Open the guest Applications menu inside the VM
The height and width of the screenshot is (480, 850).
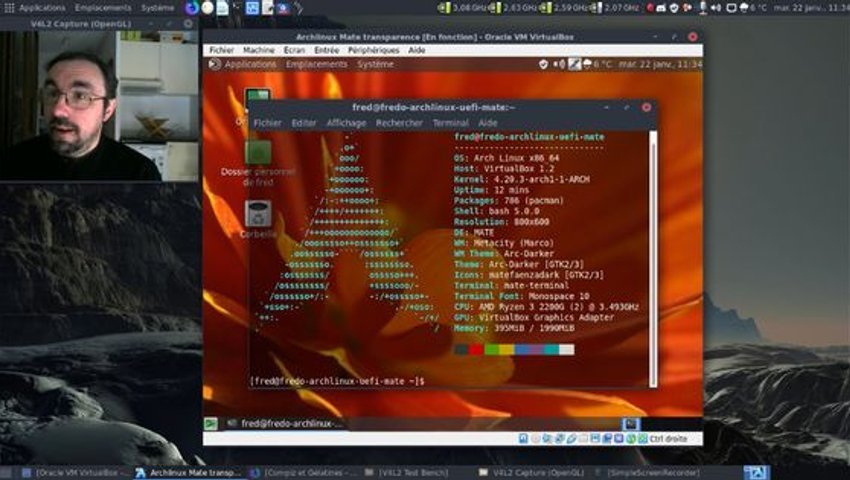pos(250,64)
